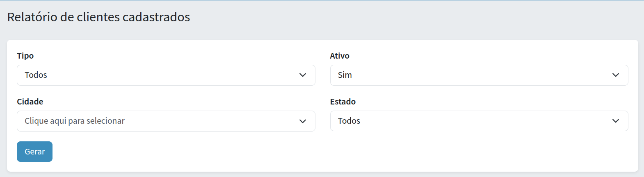Click empty header area beside page title
644x177 pixels.
click(410, 17)
